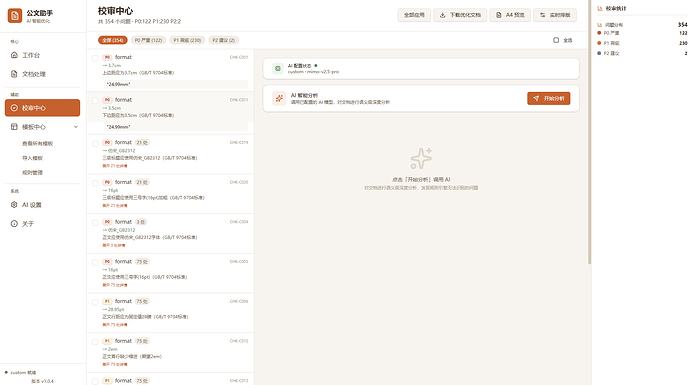Click the page icon in A4 预览
690x385 pixels.
(x=499, y=15)
